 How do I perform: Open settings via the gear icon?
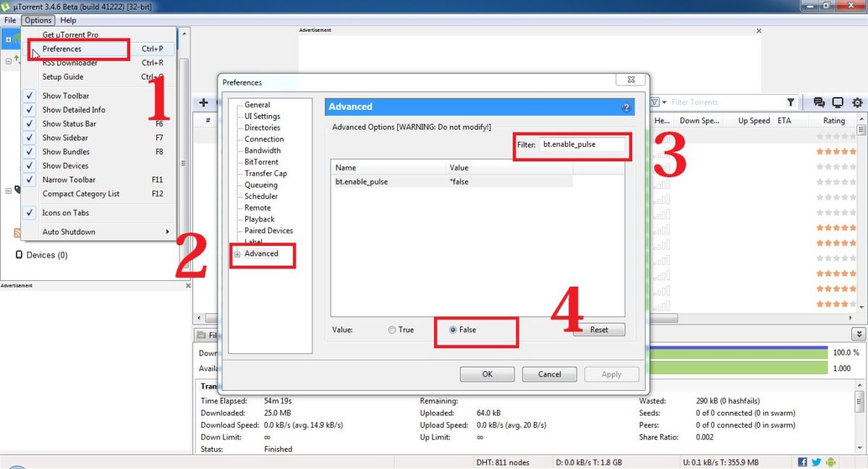point(857,103)
